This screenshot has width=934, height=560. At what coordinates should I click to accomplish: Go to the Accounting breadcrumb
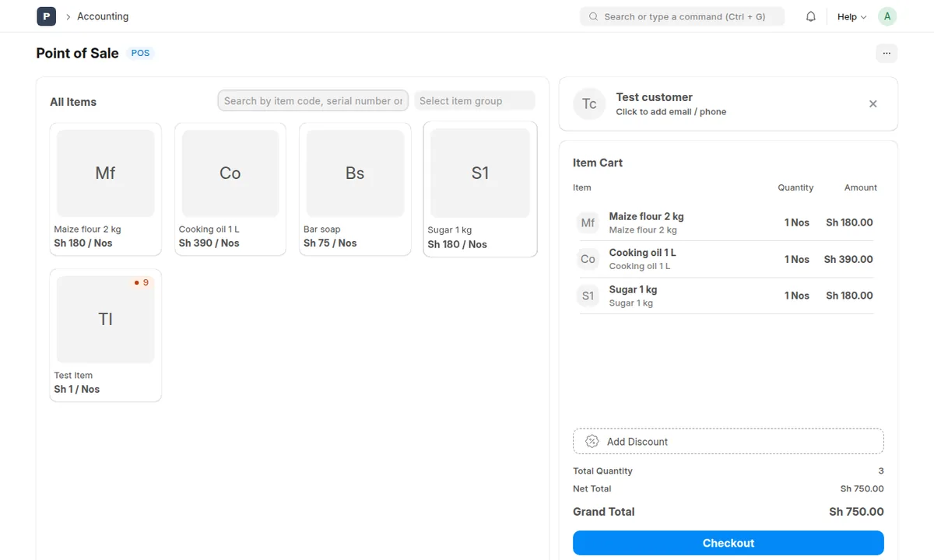[103, 16]
